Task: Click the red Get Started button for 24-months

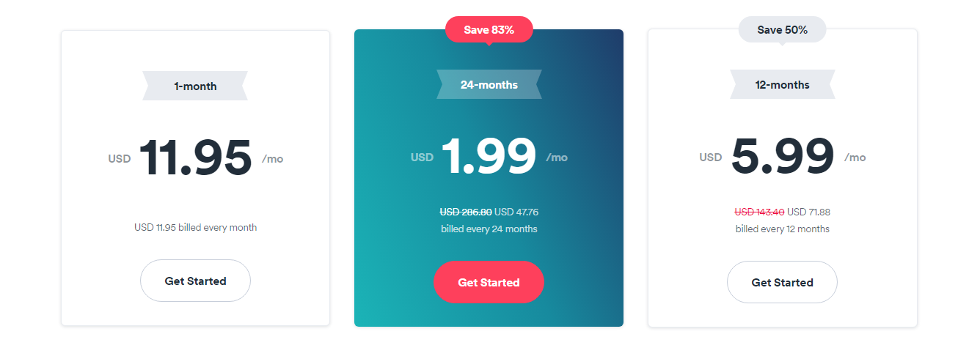Action: coord(489,282)
